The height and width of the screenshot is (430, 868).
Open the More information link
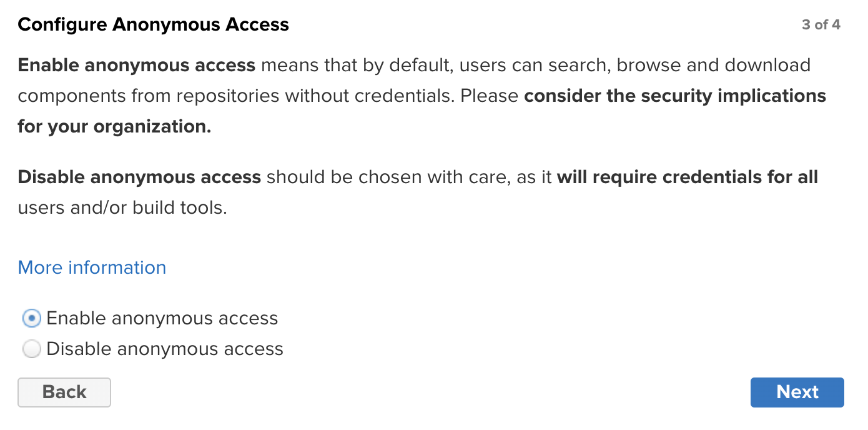click(x=92, y=267)
